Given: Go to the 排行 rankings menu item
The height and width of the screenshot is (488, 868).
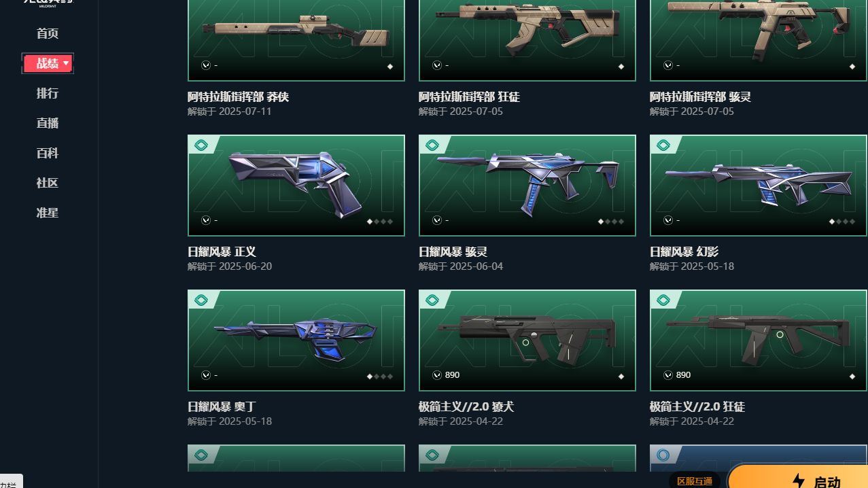Looking at the screenshot, I should [x=48, y=93].
